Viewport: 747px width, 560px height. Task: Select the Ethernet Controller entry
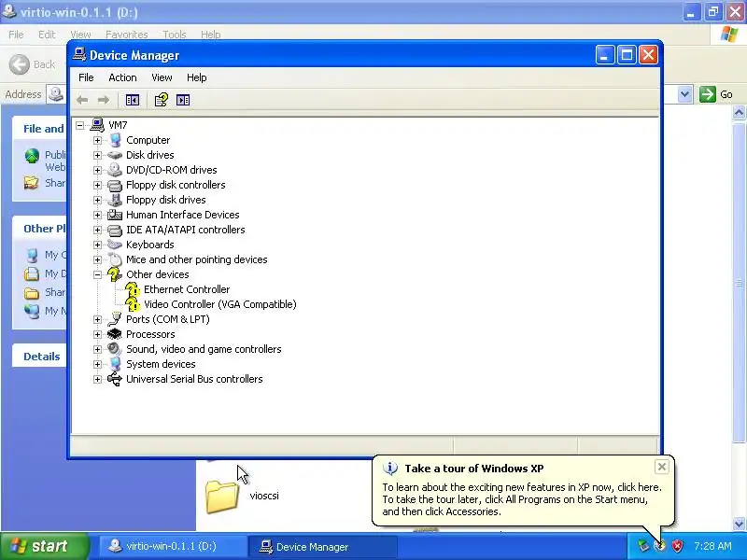tap(187, 289)
